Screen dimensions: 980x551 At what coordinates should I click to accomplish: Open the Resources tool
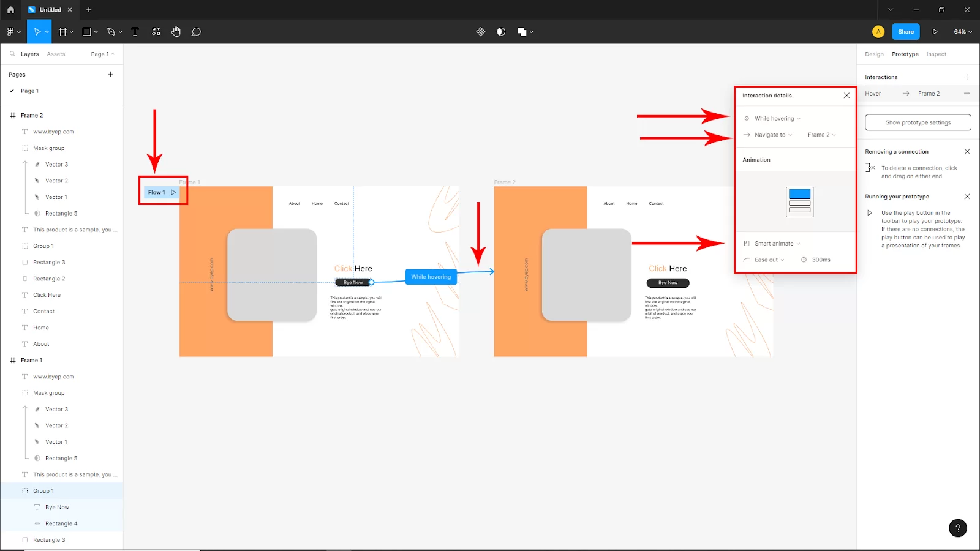pos(156,32)
